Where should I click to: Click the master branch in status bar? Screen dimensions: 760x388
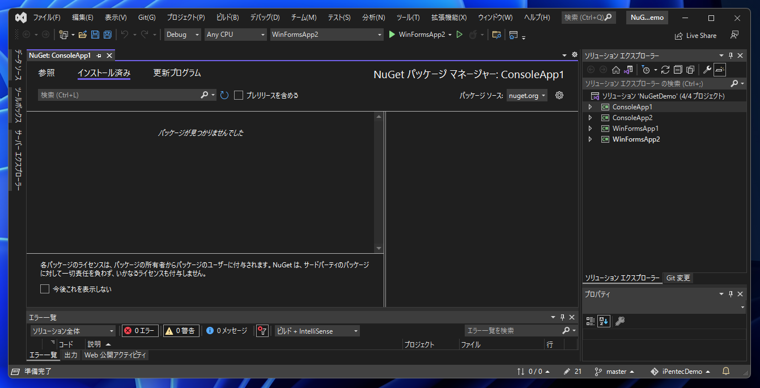(x=615, y=372)
